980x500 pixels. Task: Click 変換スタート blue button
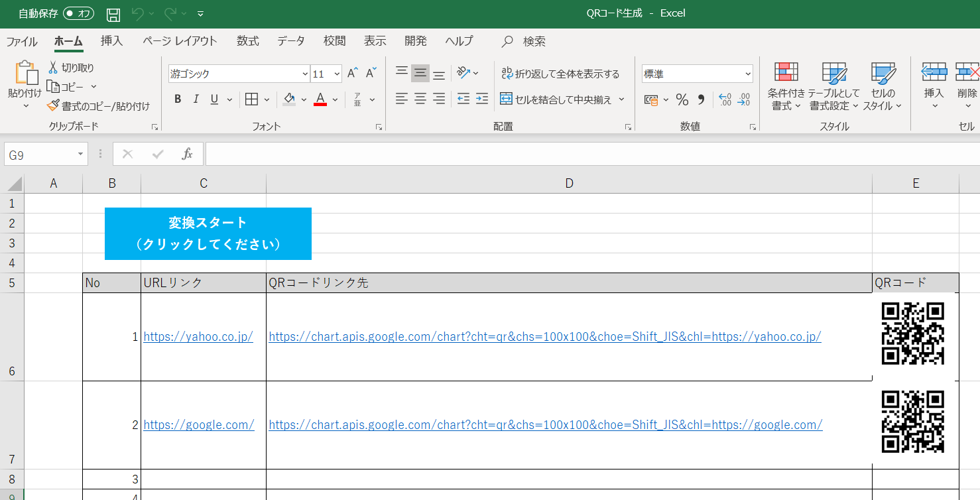[x=208, y=233]
